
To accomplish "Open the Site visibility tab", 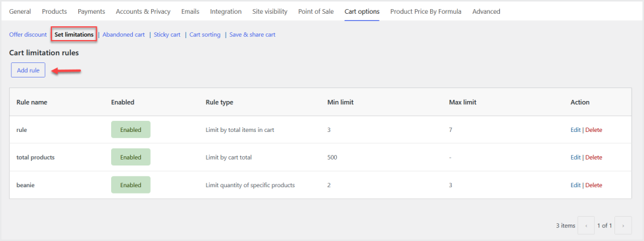I will (270, 11).
